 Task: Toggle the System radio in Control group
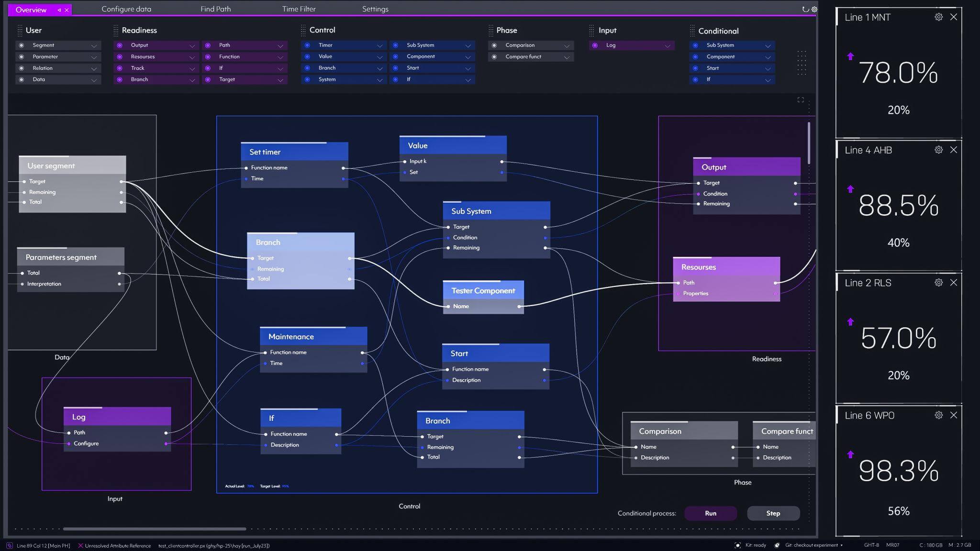(307, 80)
